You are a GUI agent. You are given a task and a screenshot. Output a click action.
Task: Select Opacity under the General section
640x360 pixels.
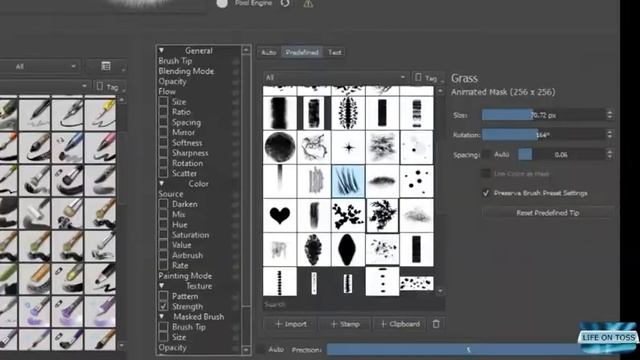click(x=172, y=81)
